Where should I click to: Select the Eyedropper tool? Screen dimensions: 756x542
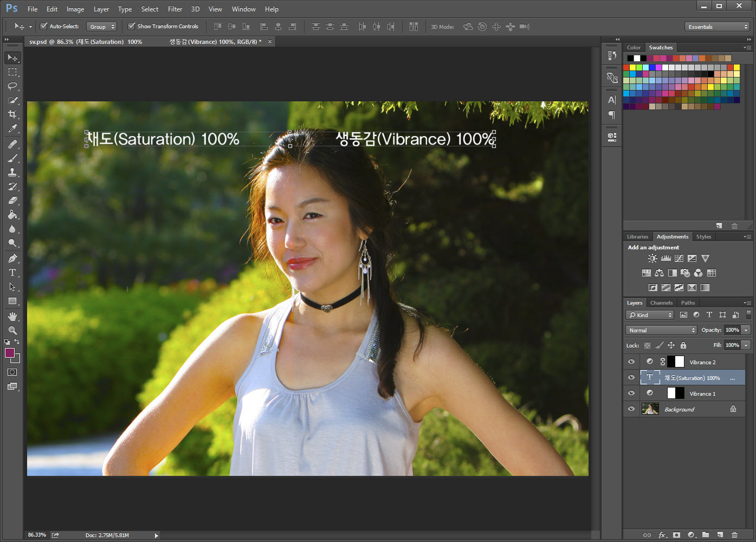[12, 128]
